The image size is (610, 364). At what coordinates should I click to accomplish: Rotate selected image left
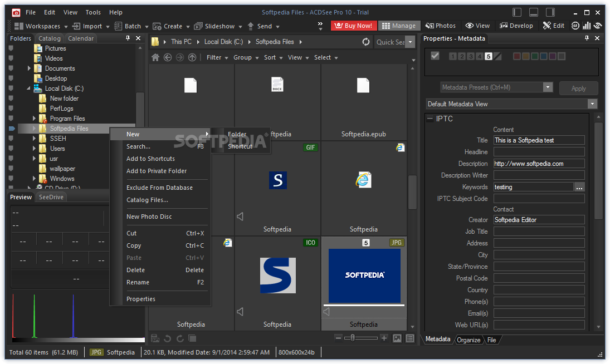[x=168, y=338]
